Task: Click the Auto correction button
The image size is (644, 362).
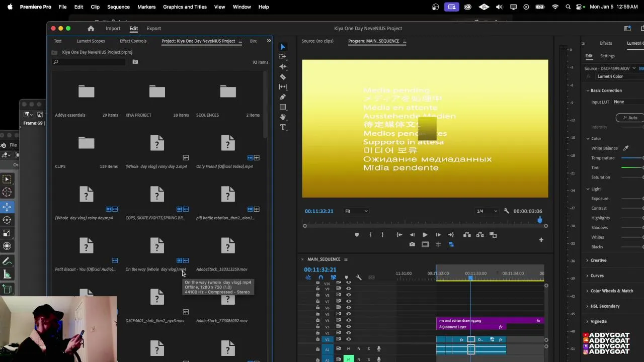Action: pyautogui.click(x=629, y=118)
